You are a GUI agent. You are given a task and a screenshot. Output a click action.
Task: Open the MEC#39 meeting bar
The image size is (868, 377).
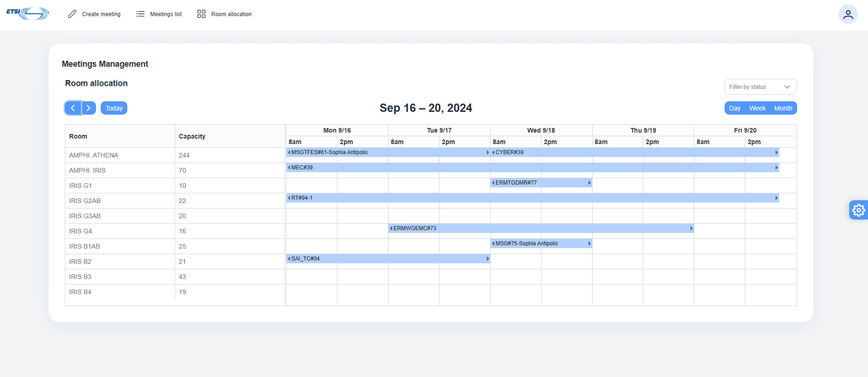pyautogui.click(x=532, y=168)
